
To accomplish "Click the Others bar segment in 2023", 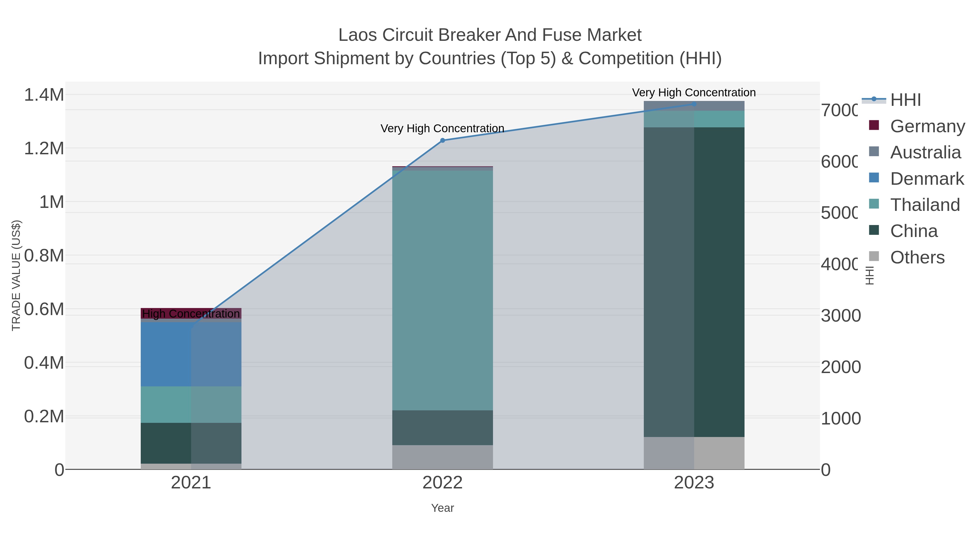I will [694, 453].
